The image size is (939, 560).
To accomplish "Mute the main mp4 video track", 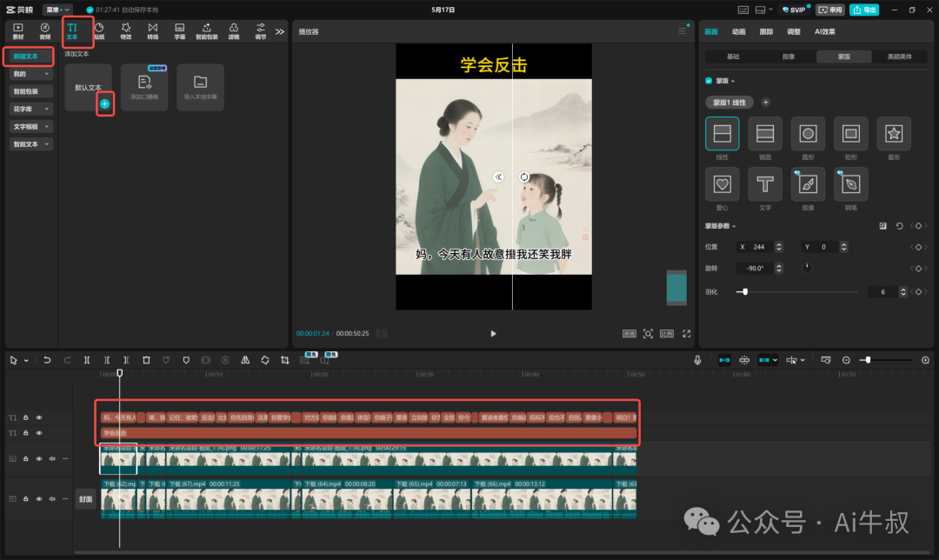I will click(x=52, y=498).
